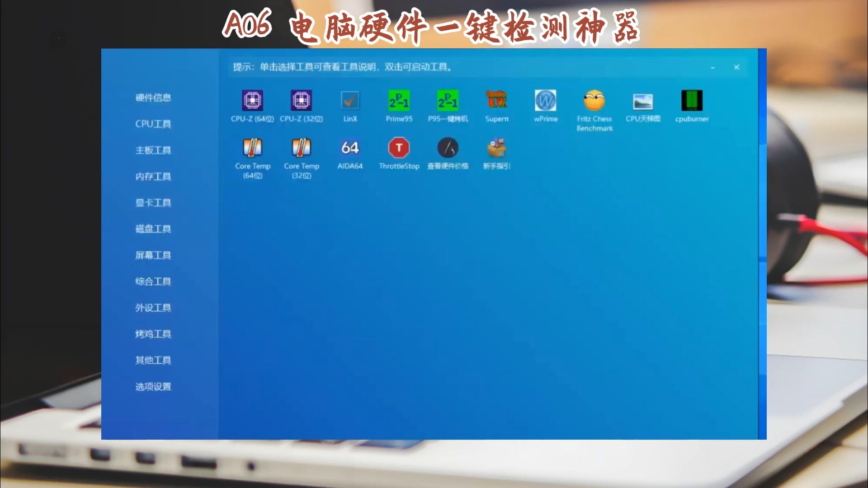Screen dimensions: 868x488
Task: Show the 磁盘工具 category
Action: 153,229
